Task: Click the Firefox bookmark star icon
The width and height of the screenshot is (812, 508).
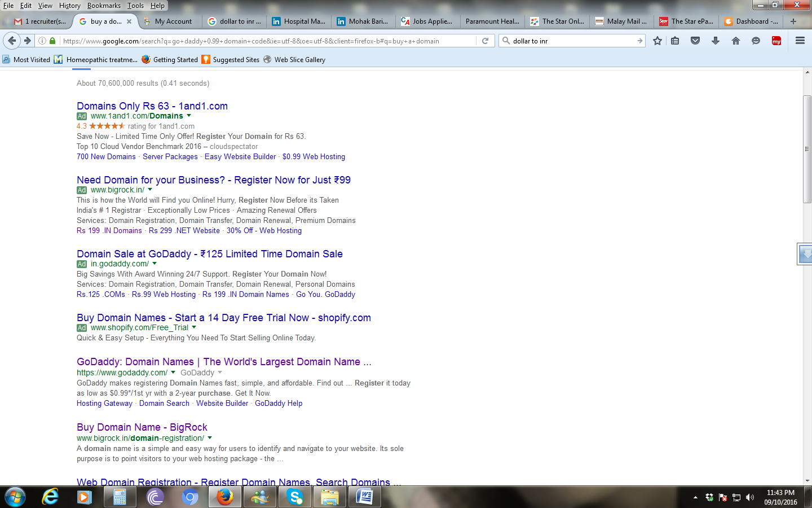Action: [x=657, y=41]
